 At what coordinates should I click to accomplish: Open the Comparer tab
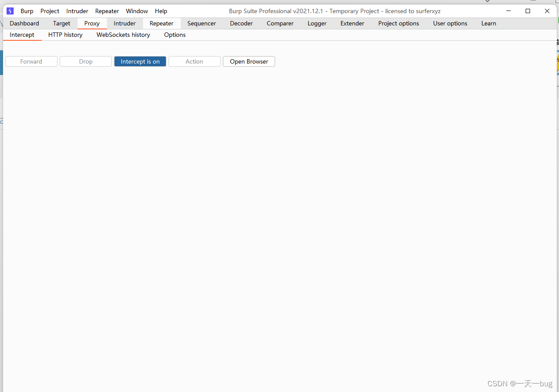pyautogui.click(x=280, y=23)
